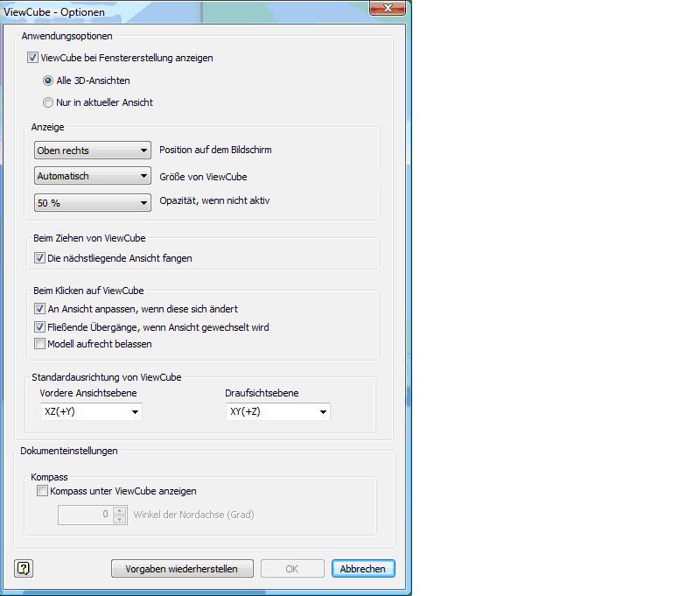Click the angle spinner down arrow

point(119,519)
